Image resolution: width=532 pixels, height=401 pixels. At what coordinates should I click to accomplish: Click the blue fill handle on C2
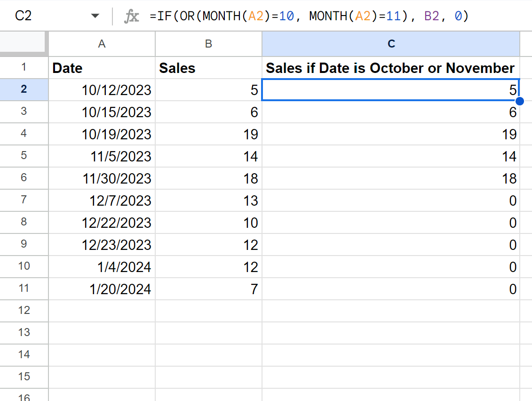(x=519, y=101)
